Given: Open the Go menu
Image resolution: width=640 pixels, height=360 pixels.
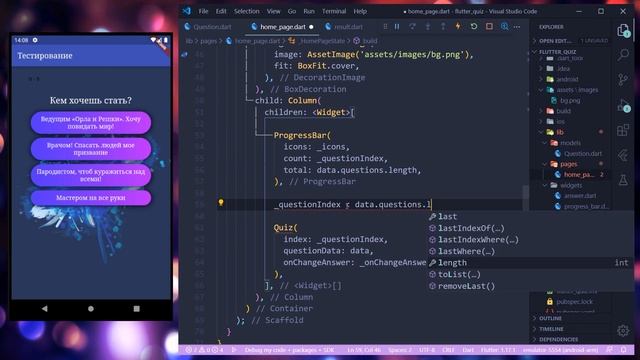Looking at the screenshot, I should pos(292,11).
